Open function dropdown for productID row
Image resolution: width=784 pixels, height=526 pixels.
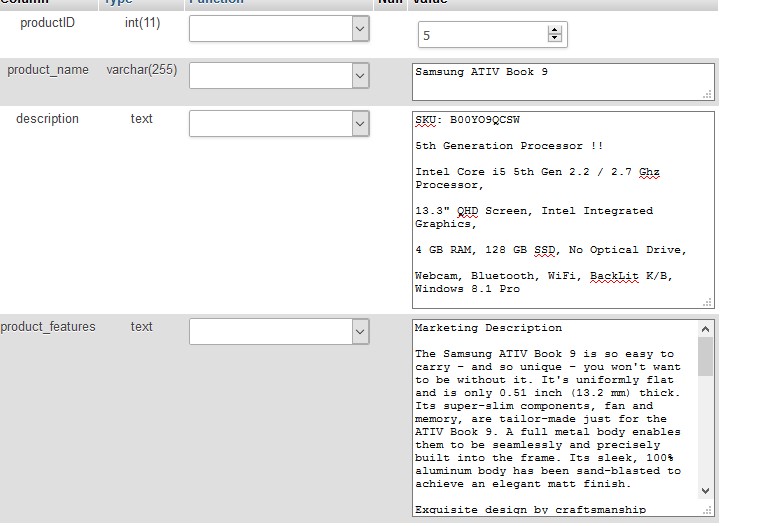pos(279,28)
